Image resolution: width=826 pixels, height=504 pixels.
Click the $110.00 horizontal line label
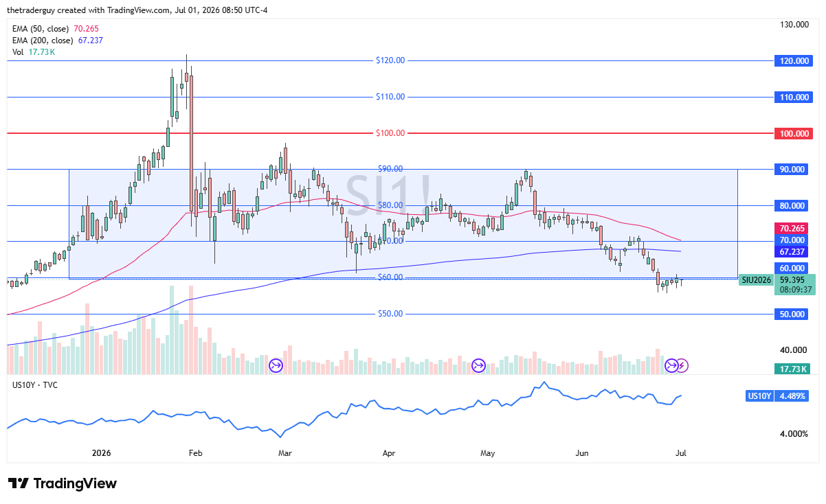[390, 97]
